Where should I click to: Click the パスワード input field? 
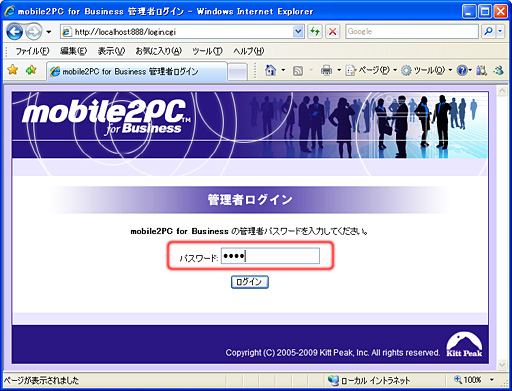pyautogui.click(x=270, y=256)
